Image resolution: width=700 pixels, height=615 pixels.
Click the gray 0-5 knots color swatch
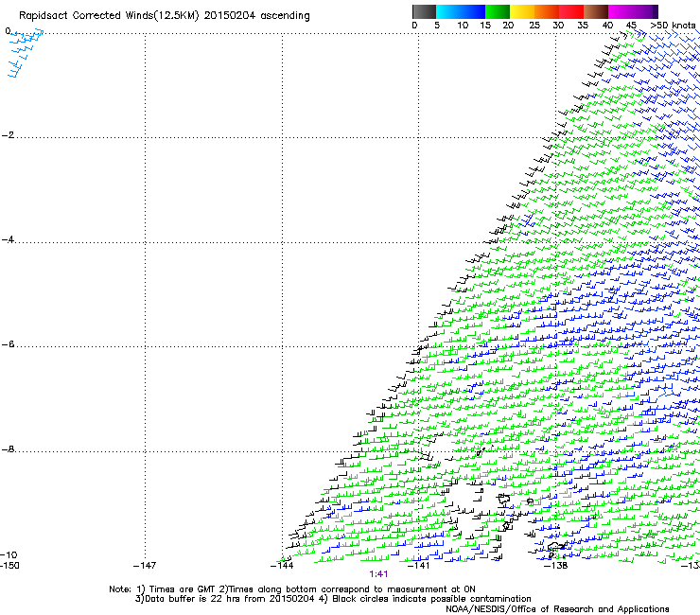(424, 11)
